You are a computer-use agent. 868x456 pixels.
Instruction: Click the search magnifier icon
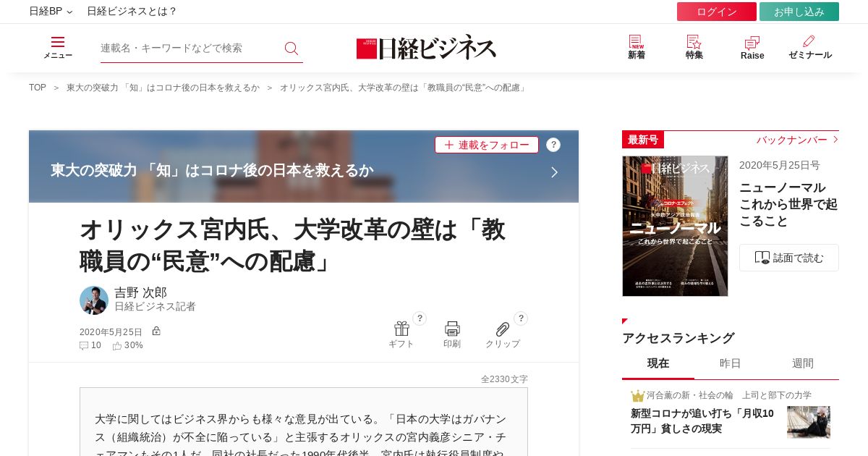[x=292, y=48]
